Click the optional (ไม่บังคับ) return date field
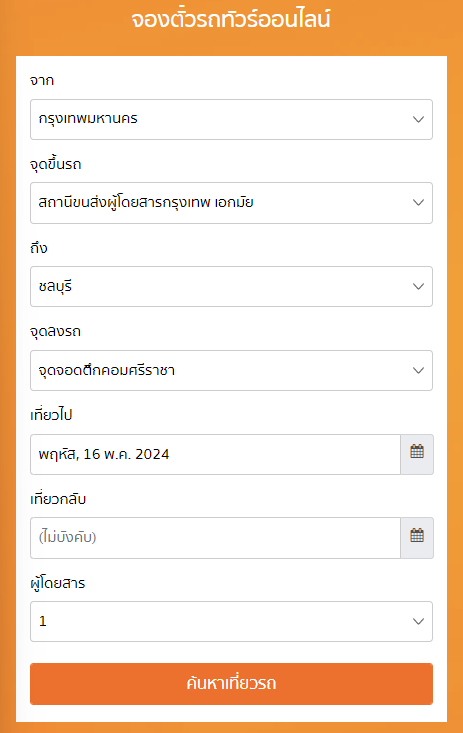Screen dimensions: 463x733 pos(215,538)
